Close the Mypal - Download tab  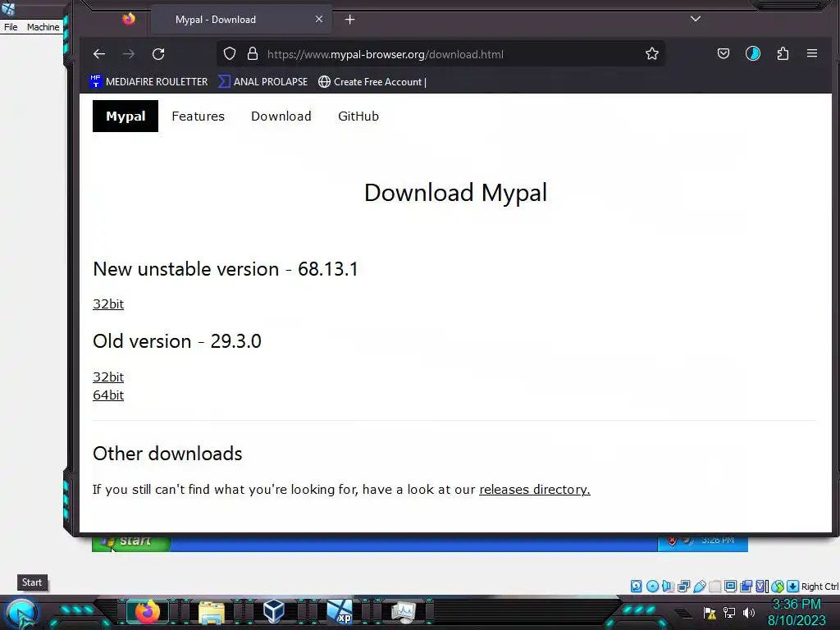click(319, 19)
